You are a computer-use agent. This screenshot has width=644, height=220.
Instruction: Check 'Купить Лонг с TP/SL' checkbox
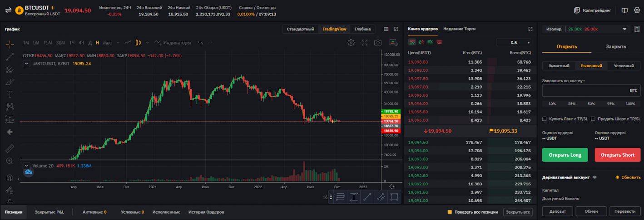[545, 119]
